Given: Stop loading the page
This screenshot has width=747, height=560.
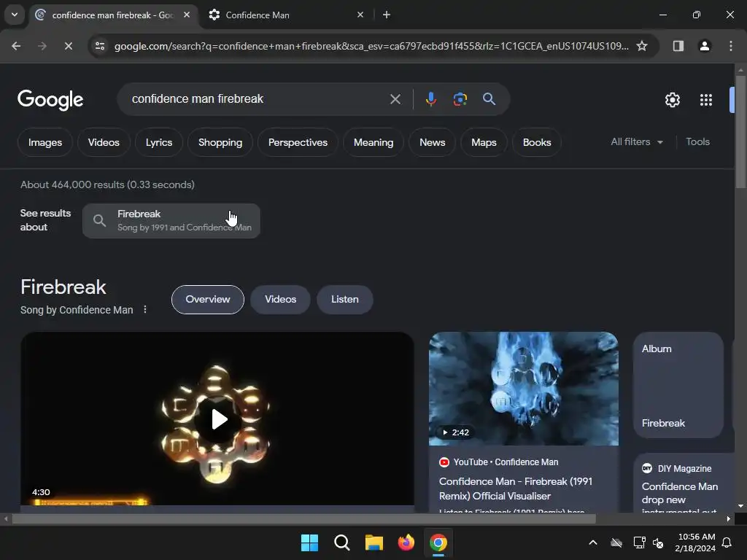Looking at the screenshot, I should [x=68, y=46].
